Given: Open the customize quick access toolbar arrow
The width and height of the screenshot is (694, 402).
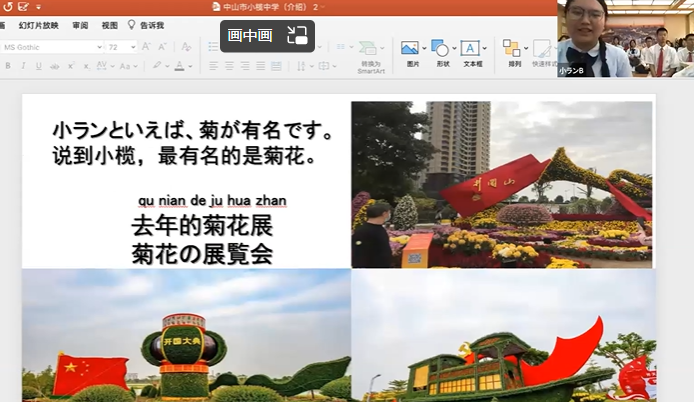Looking at the screenshot, I should coord(39,7).
